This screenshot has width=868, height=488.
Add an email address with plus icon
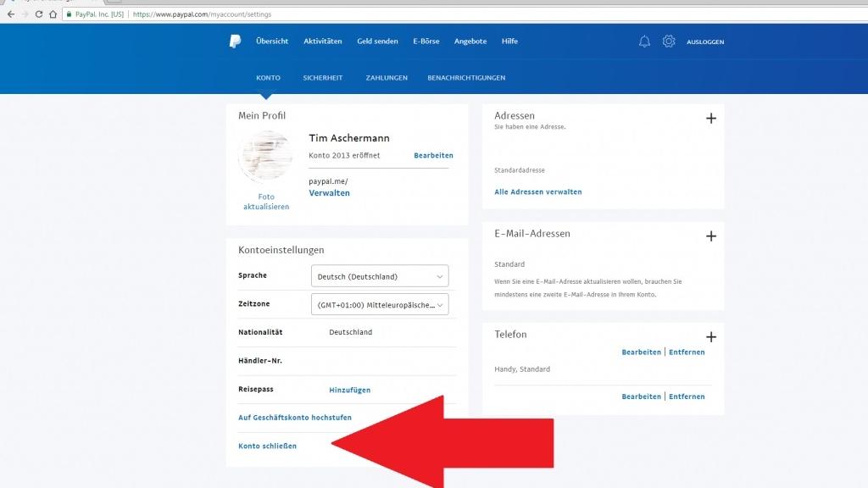click(x=711, y=236)
